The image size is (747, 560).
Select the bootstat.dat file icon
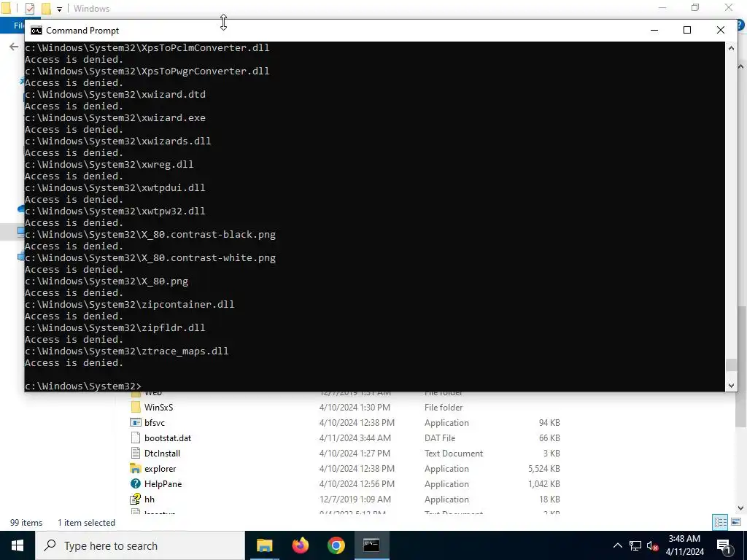[136, 437]
